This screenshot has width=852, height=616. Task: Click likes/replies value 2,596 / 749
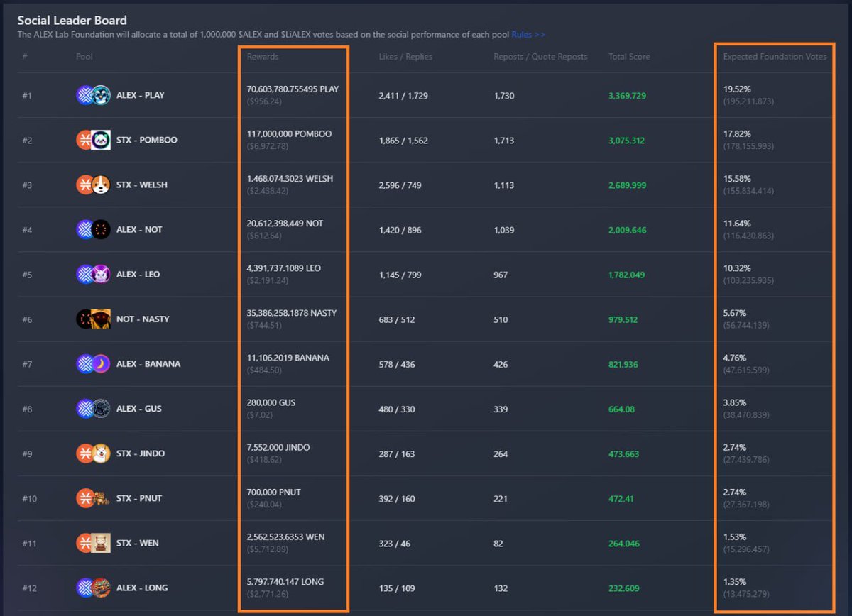pos(400,185)
